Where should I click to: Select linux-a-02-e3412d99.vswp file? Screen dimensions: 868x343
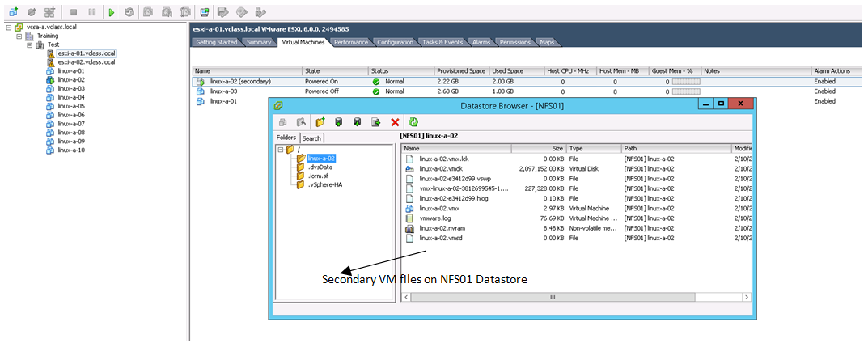[455, 179]
